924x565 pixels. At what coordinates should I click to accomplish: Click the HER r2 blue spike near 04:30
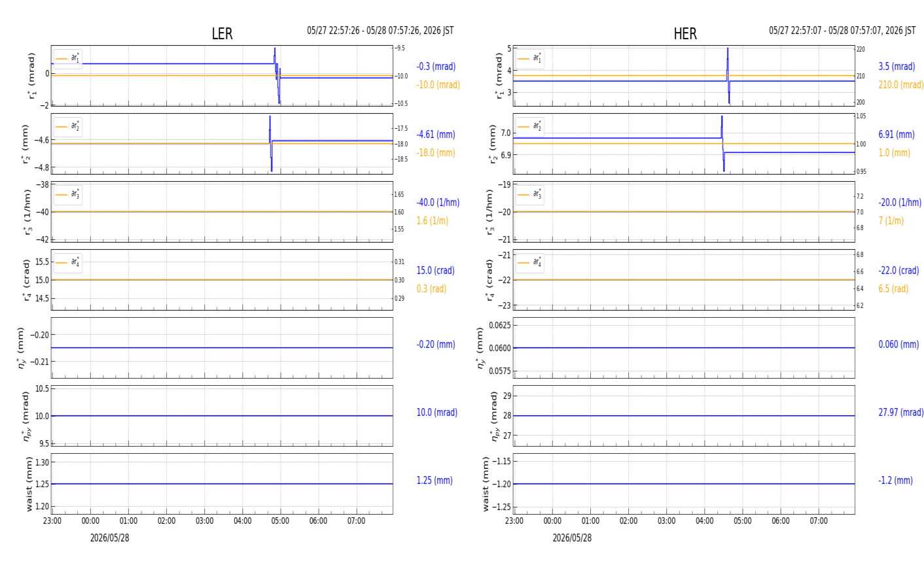pos(723,143)
